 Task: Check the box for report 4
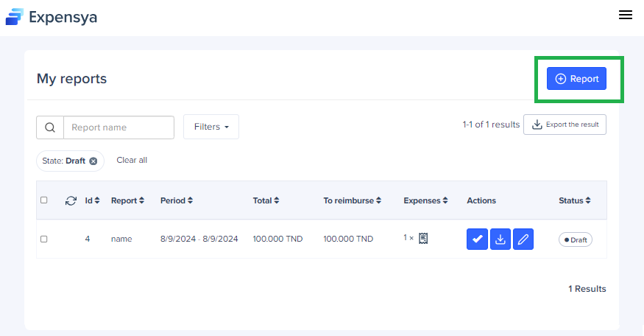[x=44, y=239]
